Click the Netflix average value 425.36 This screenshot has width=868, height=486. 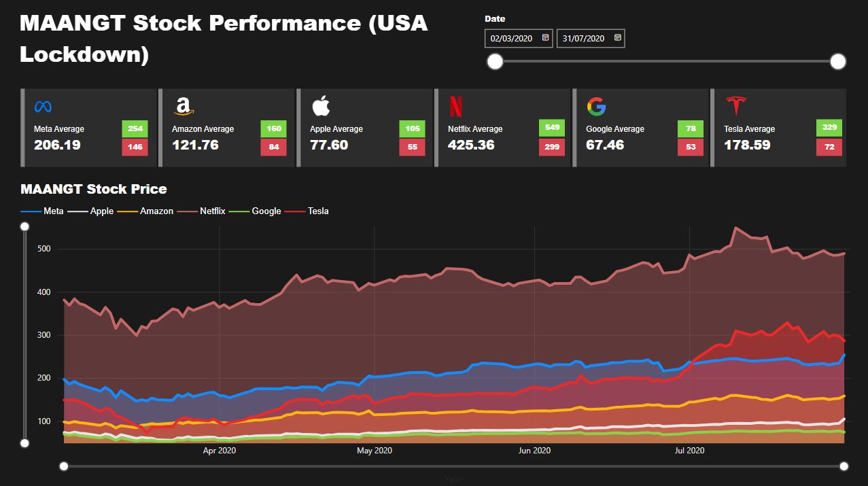click(x=471, y=145)
